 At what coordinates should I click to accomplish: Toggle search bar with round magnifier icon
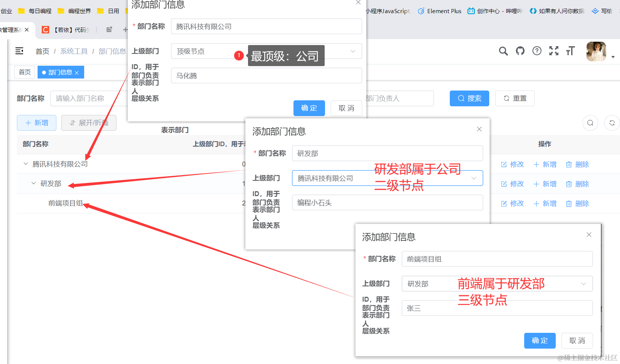(590, 123)
